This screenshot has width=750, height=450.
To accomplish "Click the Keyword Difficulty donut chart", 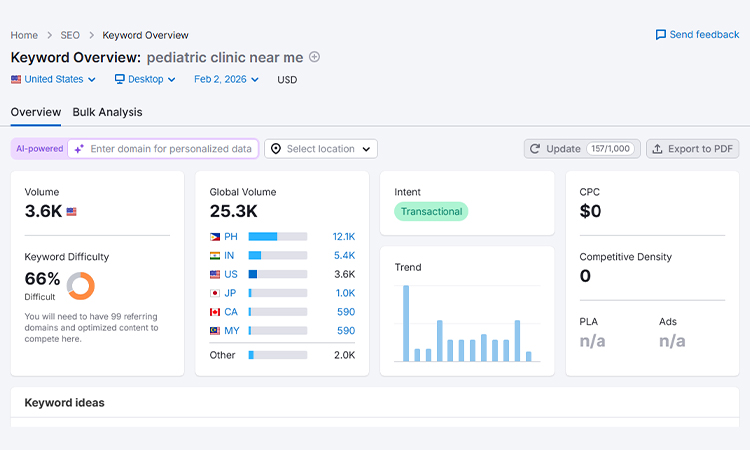I will 80,286.
